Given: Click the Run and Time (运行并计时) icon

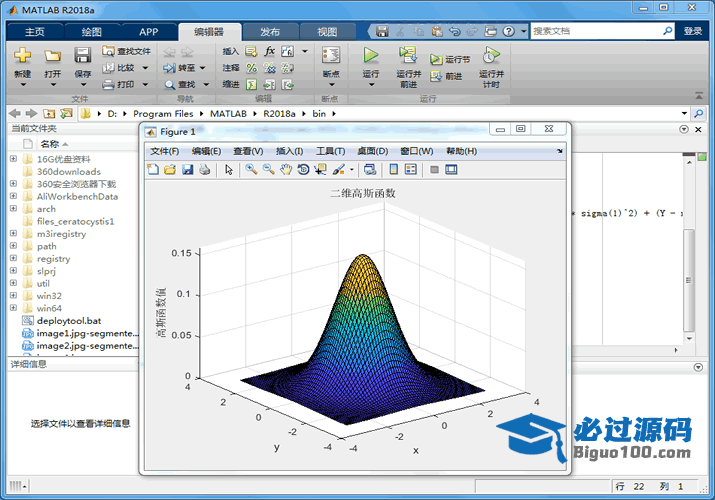Looking at the screenshot, I should 491,55.
